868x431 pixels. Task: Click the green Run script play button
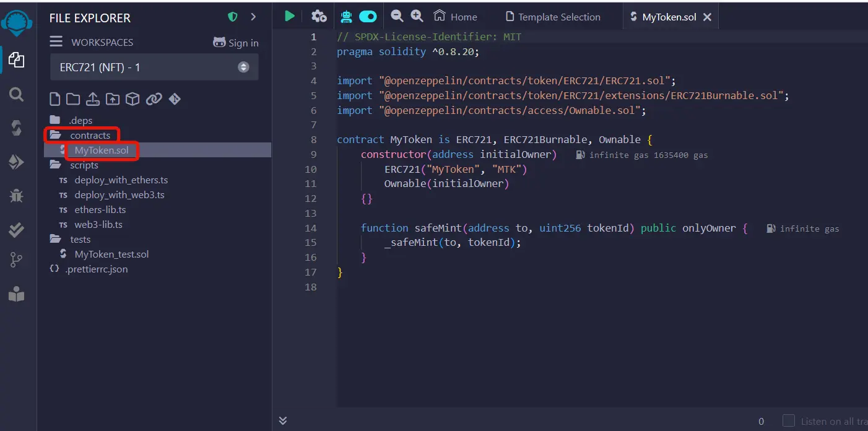289,16
